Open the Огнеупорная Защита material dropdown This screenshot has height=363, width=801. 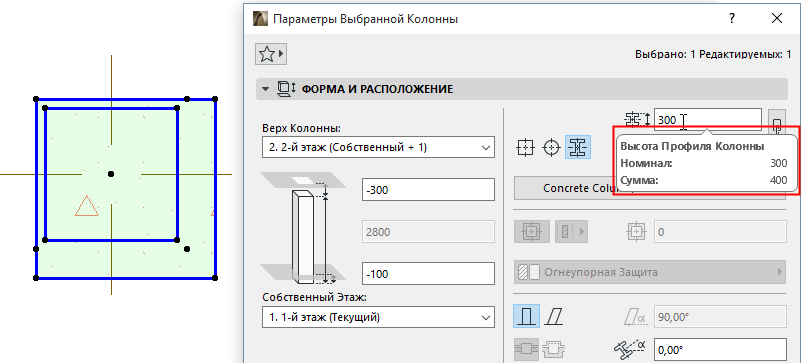pos(650,272)
